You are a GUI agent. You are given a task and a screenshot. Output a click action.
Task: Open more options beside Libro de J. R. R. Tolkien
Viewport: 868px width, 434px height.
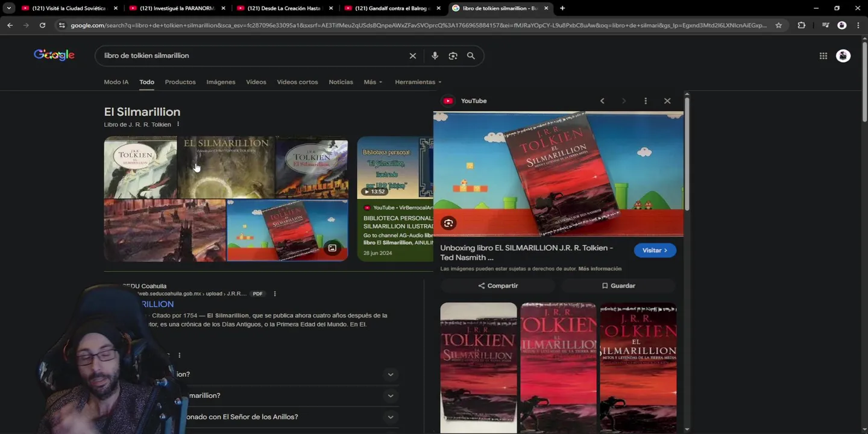pyautogui.click(x=178, y=124)
